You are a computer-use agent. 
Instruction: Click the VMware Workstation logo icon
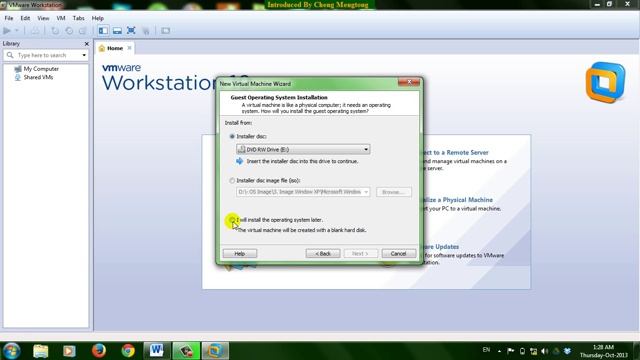pyautogui.click(x=605, y=82)
